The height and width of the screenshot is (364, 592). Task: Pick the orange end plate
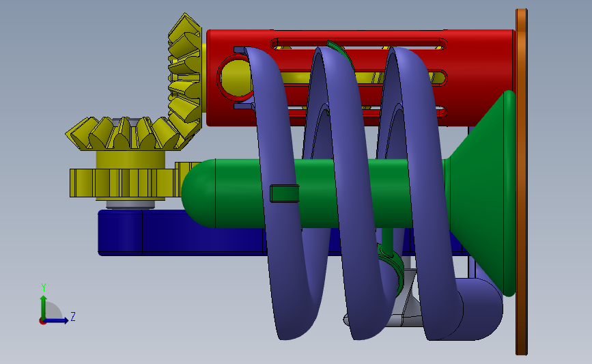click(x=522, y=182)
